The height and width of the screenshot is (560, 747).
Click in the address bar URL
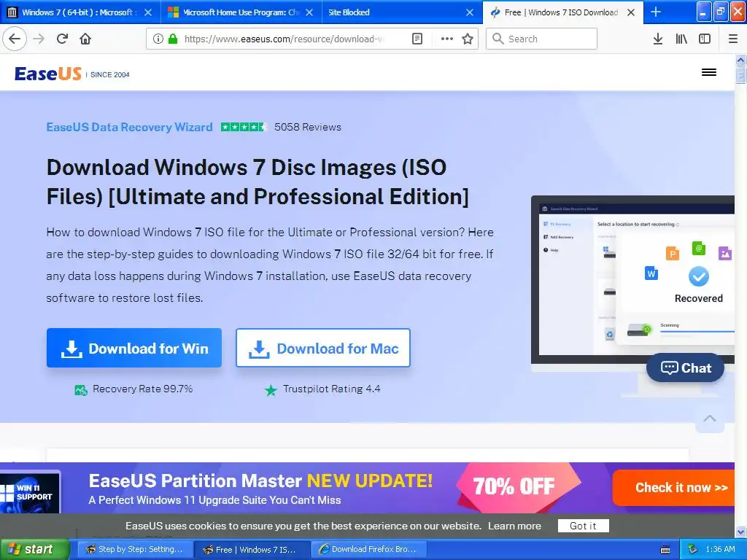pyautogui.click(x=285, y=39)
